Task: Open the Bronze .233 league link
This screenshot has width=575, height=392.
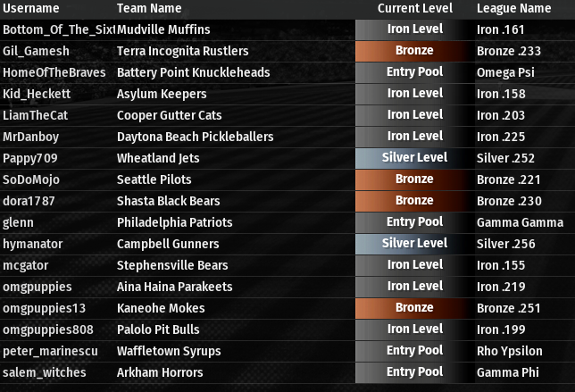Action: click(509, 51)
